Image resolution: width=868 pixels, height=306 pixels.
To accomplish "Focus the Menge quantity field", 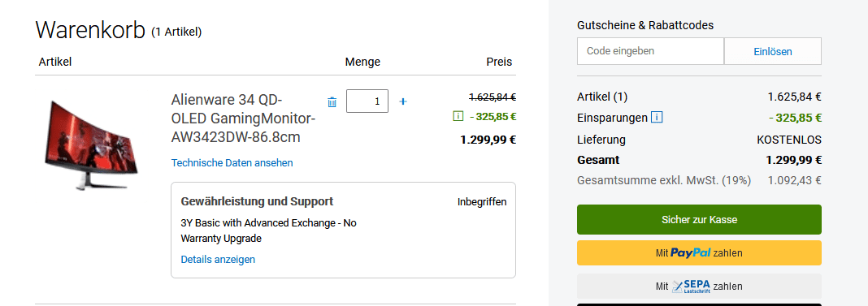I will 367,101.
